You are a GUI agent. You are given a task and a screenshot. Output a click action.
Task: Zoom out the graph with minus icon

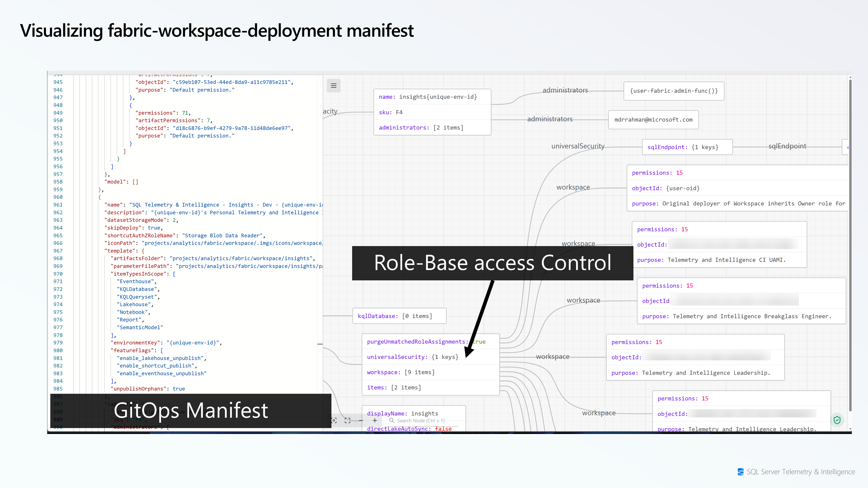tap(361, 420)
